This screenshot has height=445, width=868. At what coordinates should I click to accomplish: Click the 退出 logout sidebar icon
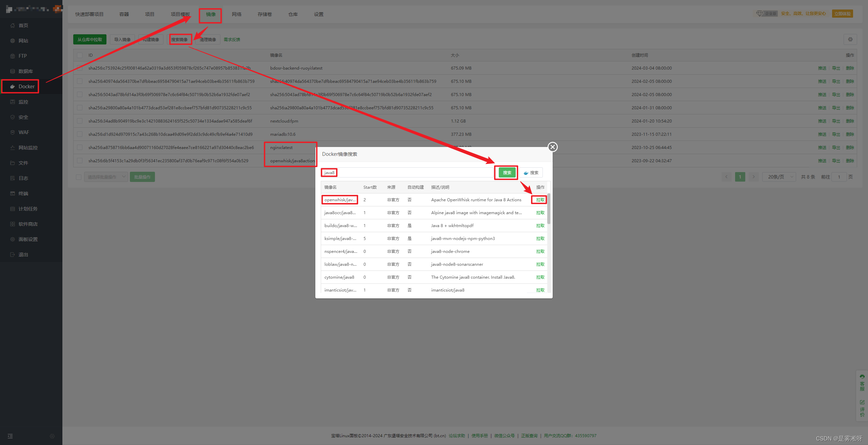pyautogui.click(x=13, y=255)
